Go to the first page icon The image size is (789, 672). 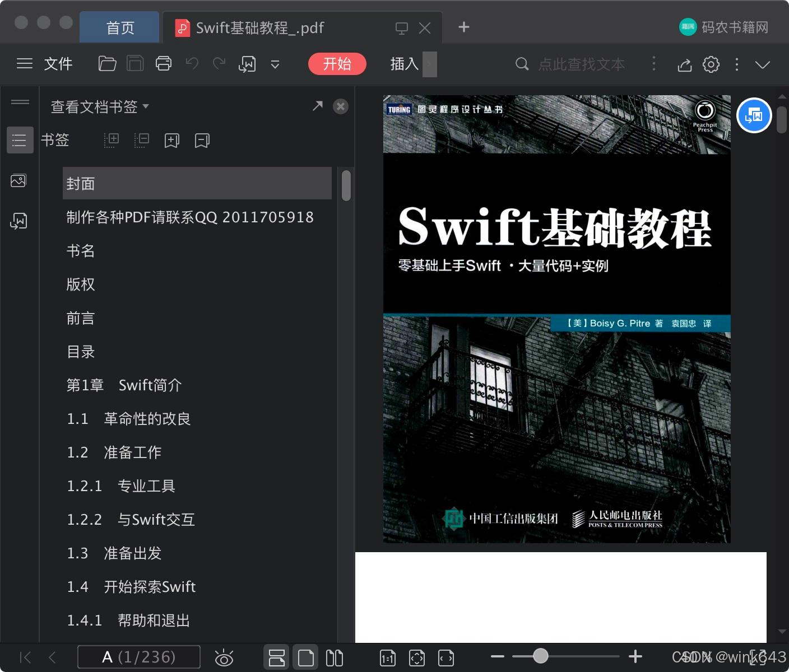coord(25,657)
